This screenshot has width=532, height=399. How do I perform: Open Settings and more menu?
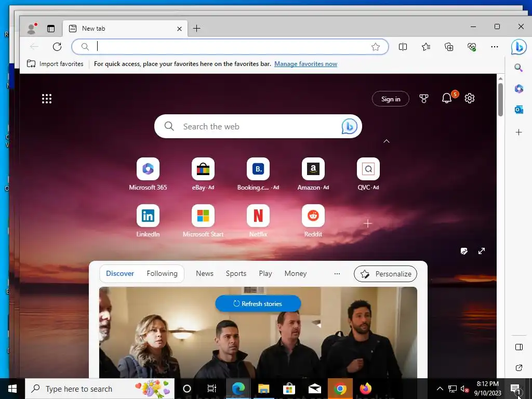pos(495,47)
